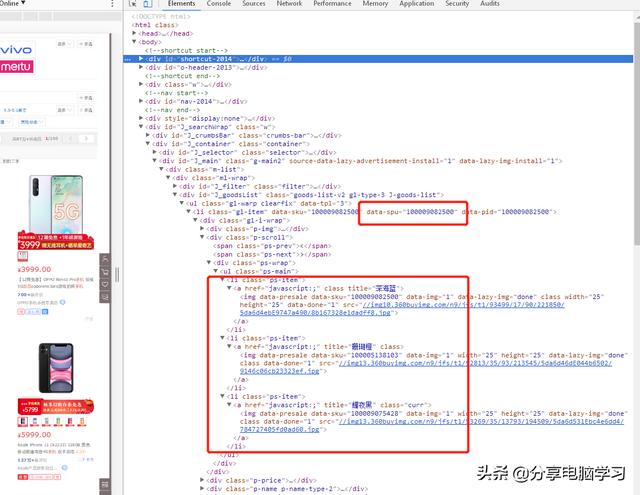Image resolution: width=640 pixels, height=495 pixels.
Task: Select the fifth iPhone color variant thumbnail
Action: tap(70, 422)
